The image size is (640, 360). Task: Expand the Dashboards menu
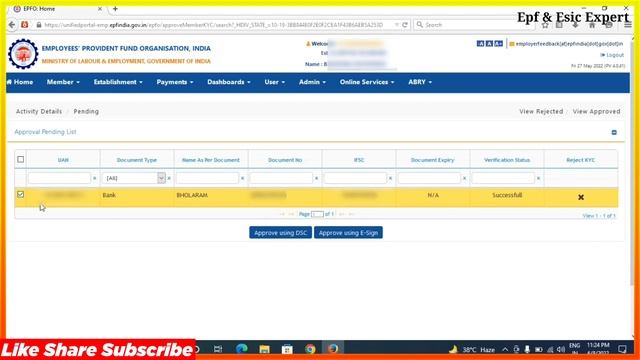click(x=229, y=82)
